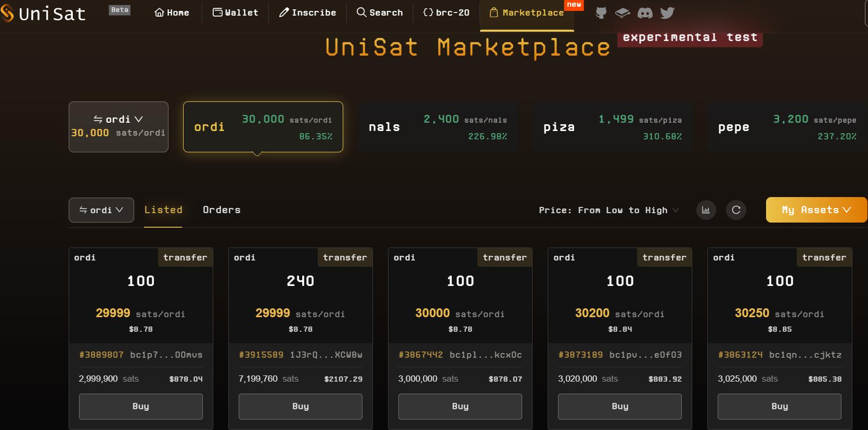The image size is (868, 430).
Task: Open the Wallet page
Action: 236,12
